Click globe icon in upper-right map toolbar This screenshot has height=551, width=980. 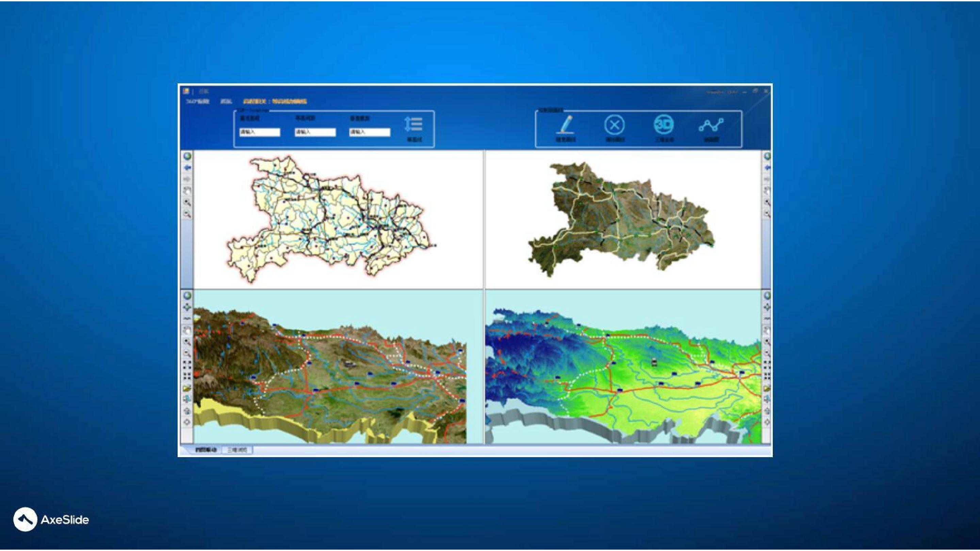pos(767,156)
